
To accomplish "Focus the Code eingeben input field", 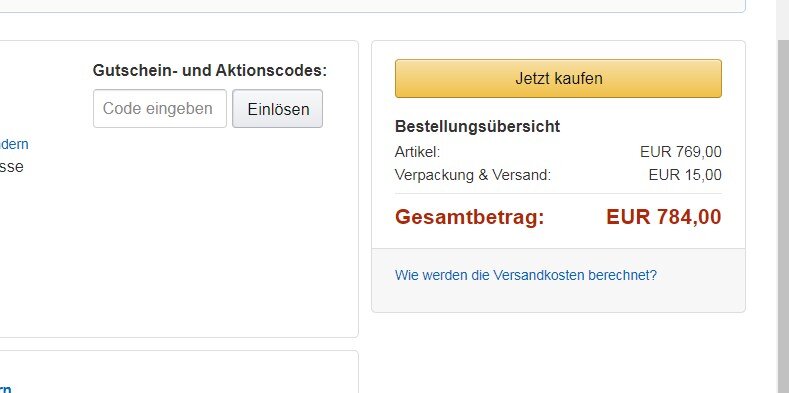I will (160, 109).
